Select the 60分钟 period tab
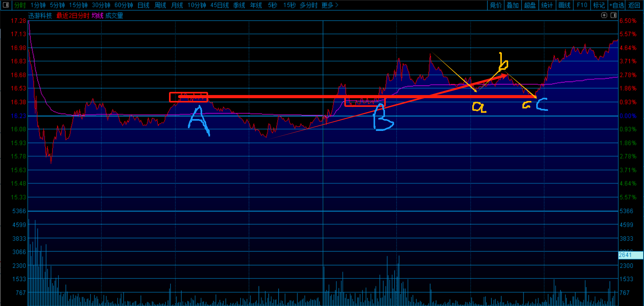 click(x=124, y=5)
